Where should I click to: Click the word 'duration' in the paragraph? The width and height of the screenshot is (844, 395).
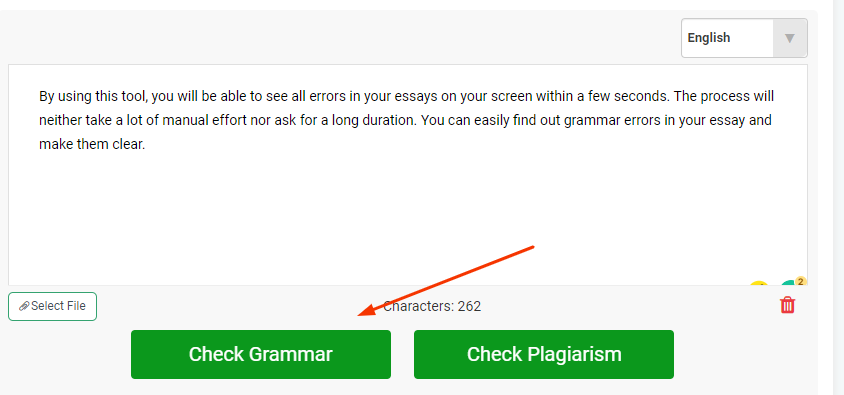(x=392, y=121)
